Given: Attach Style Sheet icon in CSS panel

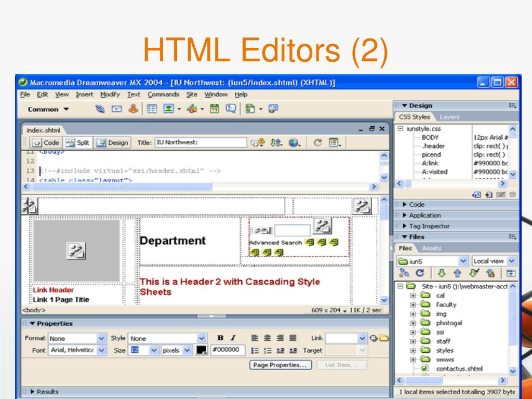Looking at the screenshot, I should tap(476, 194).
